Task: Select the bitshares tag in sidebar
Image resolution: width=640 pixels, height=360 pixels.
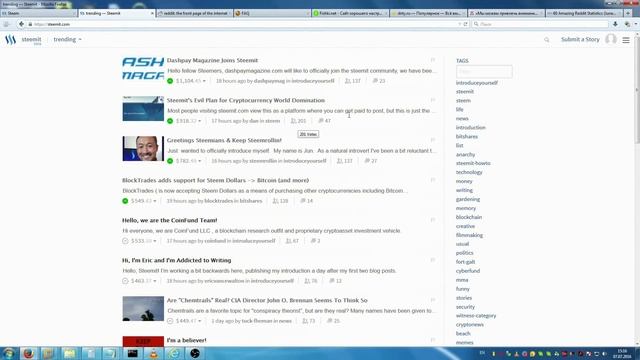Action: pyautogui.click(x=467, y=136)
